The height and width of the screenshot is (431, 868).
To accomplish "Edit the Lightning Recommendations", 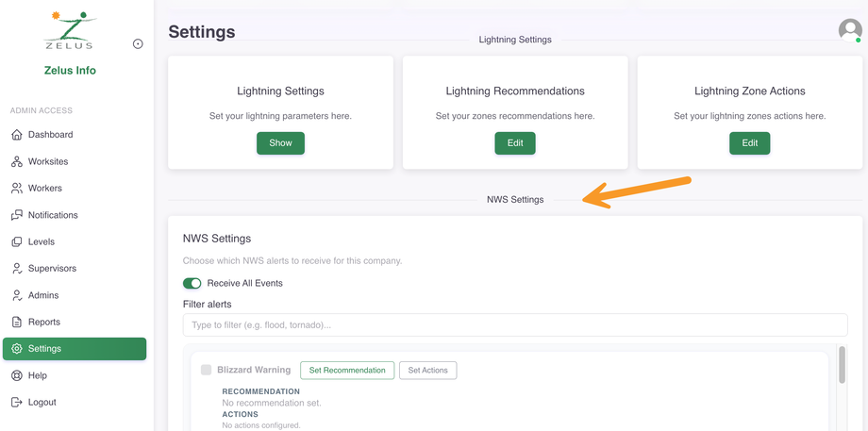I will [515, 143].
